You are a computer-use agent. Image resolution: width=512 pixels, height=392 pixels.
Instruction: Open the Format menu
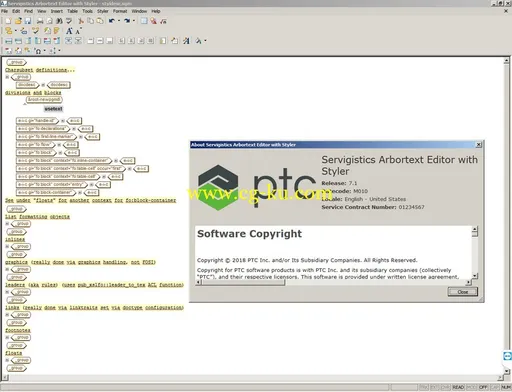click(x=120, y=11)
